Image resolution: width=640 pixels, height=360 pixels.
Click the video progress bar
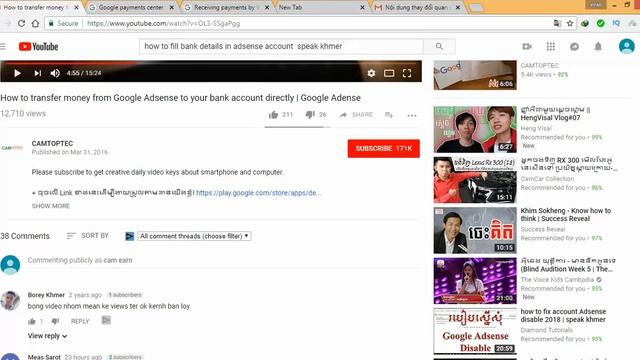211,62
